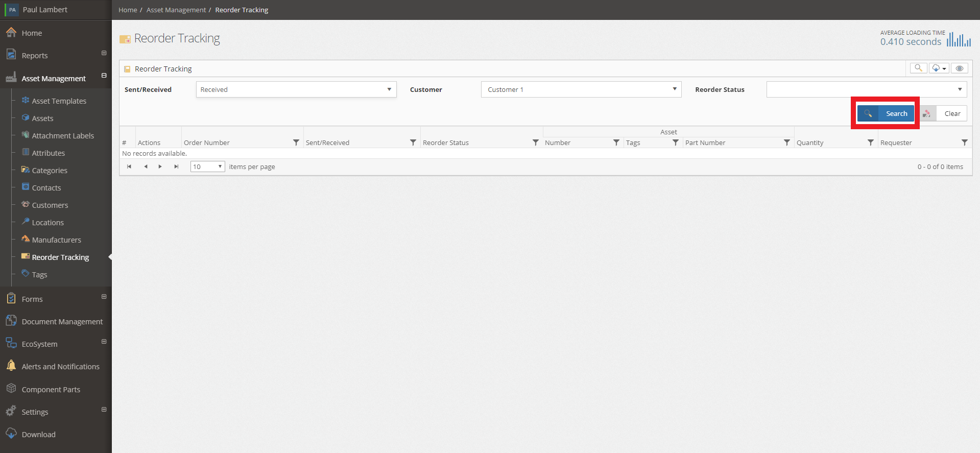The width and height of the screenshot is (980, 453).
Task: Open the cloud export dropdown icon
Action: point(939,68)
